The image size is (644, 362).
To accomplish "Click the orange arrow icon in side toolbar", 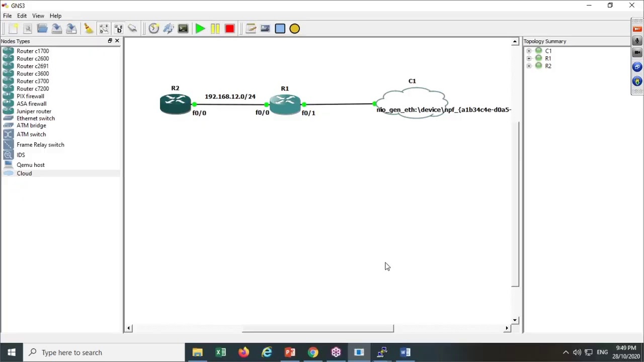I will pos(637,29).
